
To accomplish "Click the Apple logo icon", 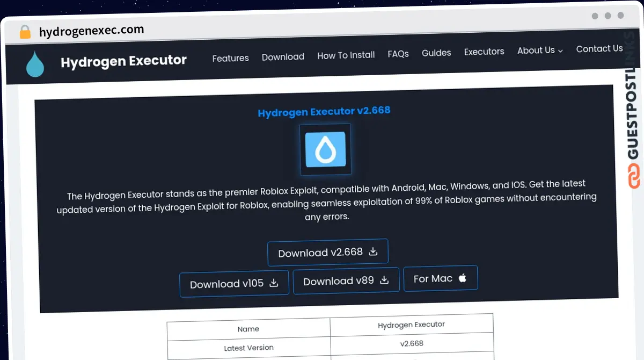I will 463,278.
